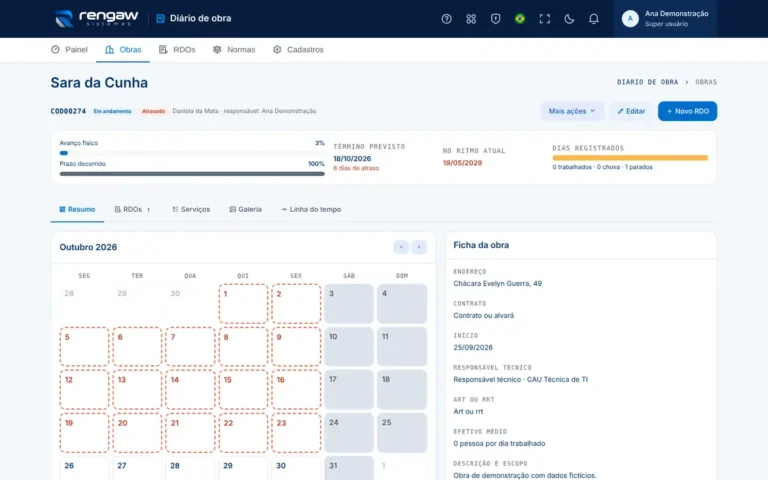Screen dimensions: 768x480
Task: Select October 18 calendar cell
Action: (x=402, y=389)
